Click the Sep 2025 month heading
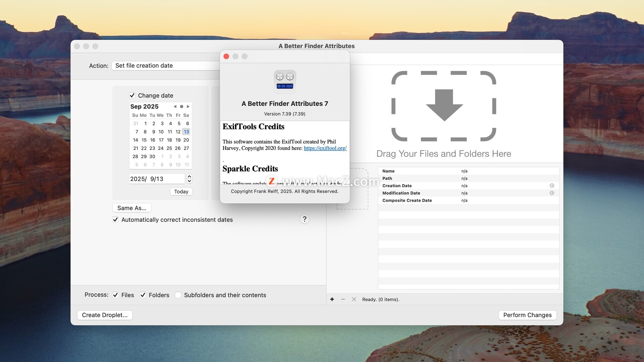The height and width of the screenshot is (362, 644). pos(144,106)
